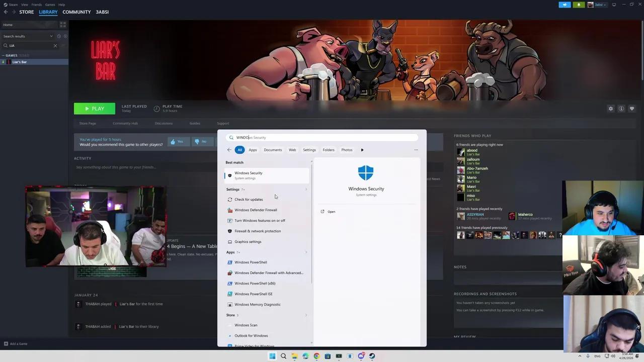The width and height of the screenshot is (644, 362).
Task: Recommend the game with the Yes button
Action: [x=178, y=142]
